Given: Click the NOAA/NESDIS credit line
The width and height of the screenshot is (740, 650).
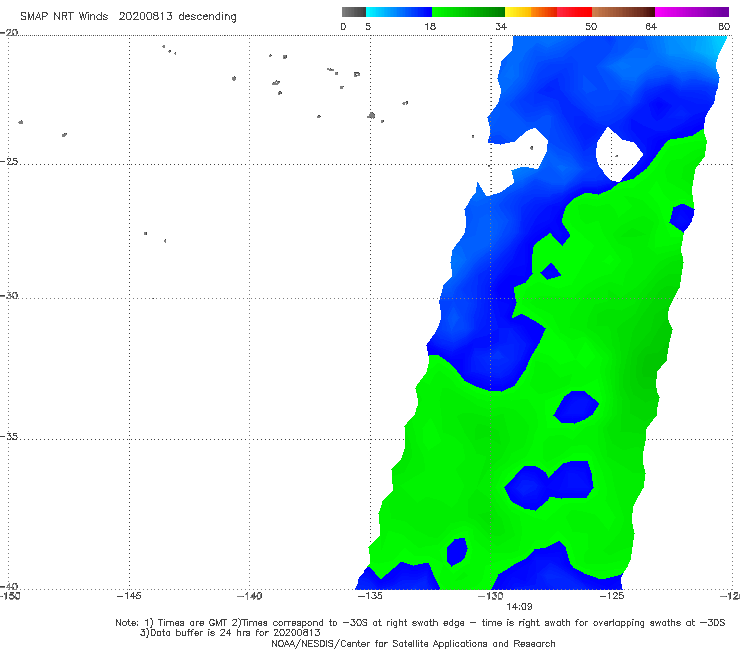Looking at the screenshot, I should coord(413,643).
